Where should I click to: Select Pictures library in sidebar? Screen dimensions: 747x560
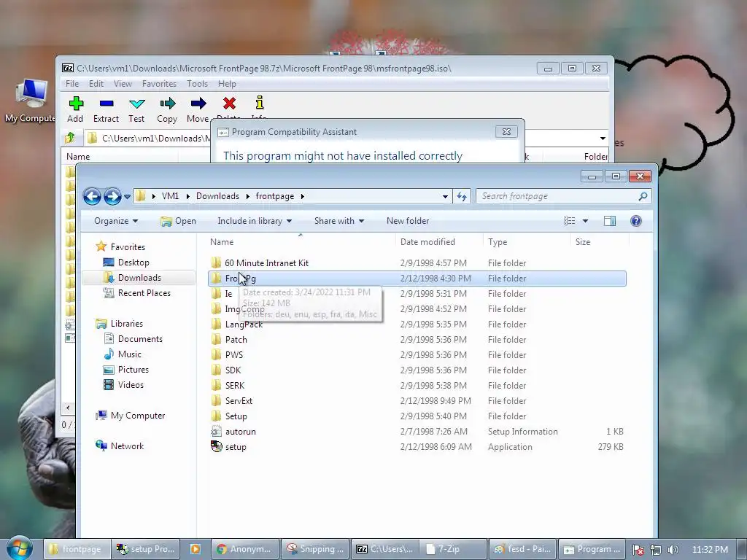(x=133, y=370)
